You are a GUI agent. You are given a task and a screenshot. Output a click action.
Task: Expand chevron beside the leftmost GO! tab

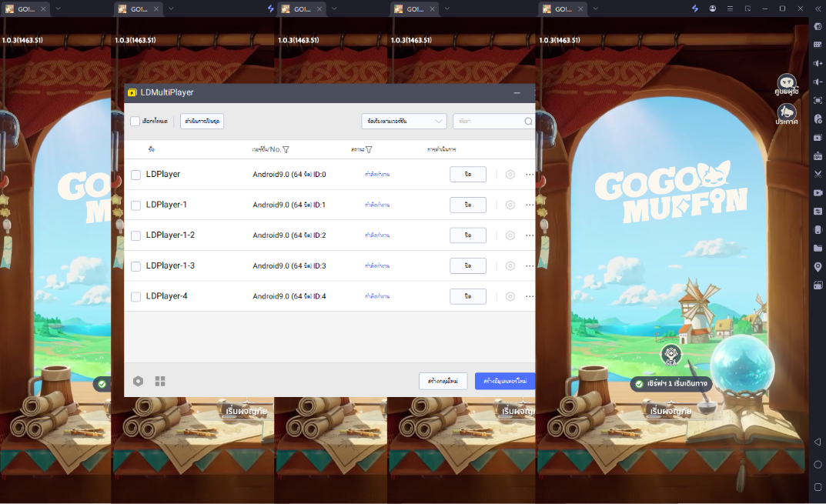click(x=58, y=9)
